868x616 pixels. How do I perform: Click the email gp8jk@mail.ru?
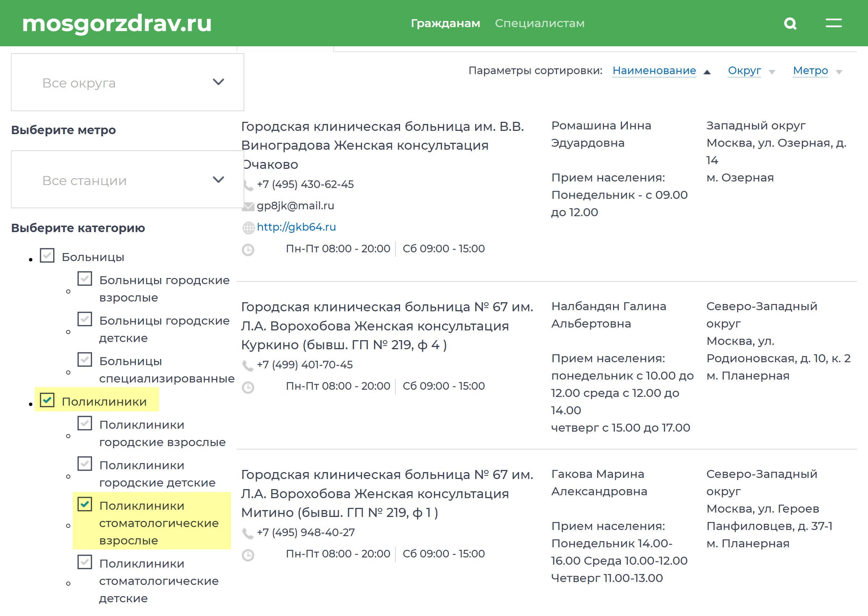pyautogui.click(x=295, y=206)
